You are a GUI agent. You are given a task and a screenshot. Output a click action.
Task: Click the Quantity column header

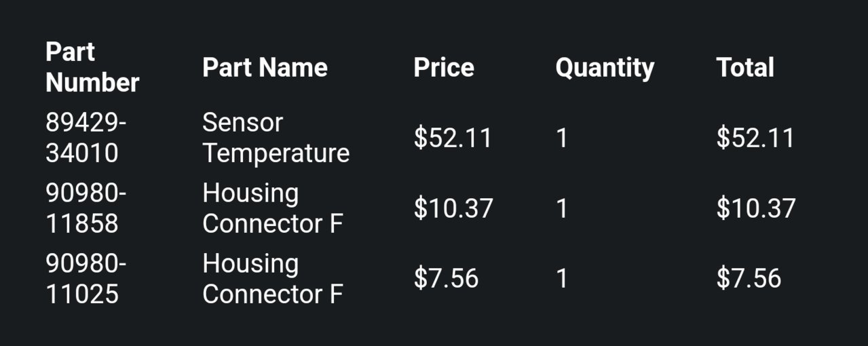click(x=605, y=68)
